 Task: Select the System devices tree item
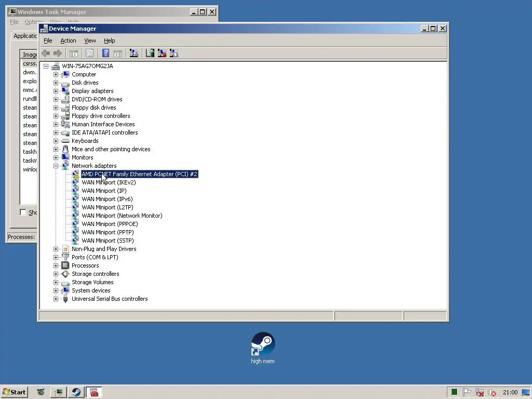91,290
